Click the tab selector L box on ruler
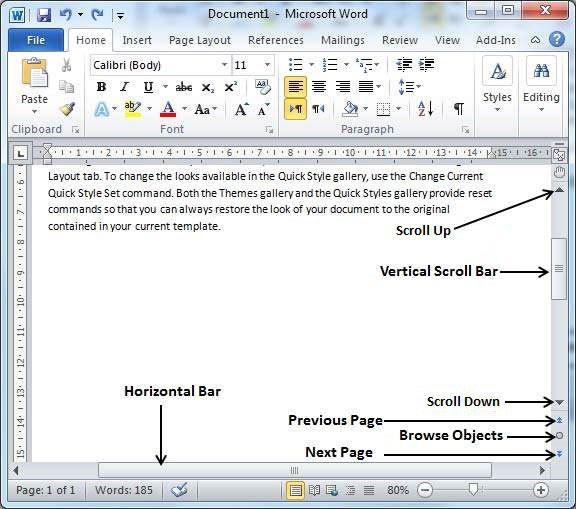Viewport: 576px width, 509px height. (20, 153)
